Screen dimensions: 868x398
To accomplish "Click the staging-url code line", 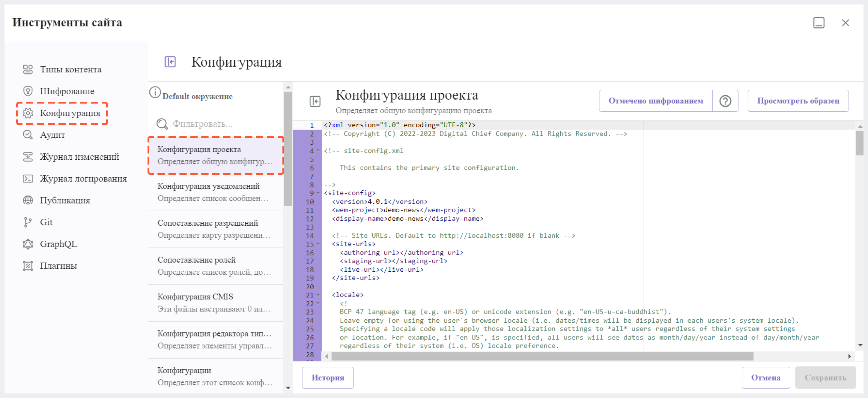I will (x=393, y=261).
